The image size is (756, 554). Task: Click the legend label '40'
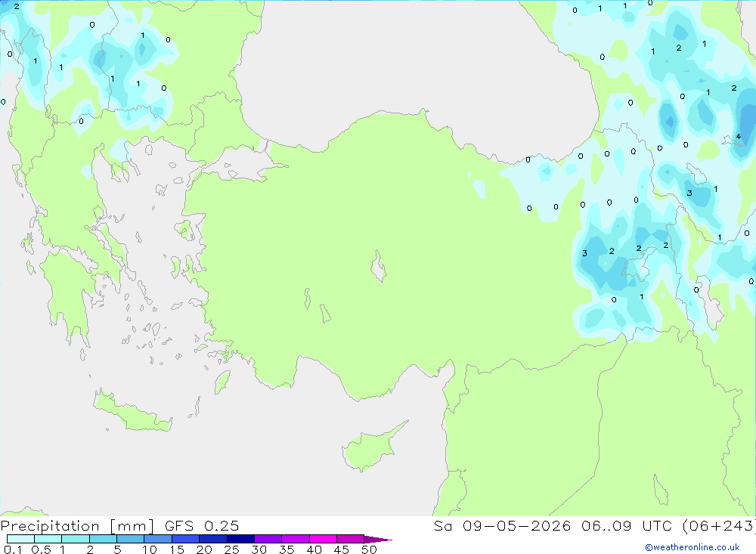tap(314, 549)
